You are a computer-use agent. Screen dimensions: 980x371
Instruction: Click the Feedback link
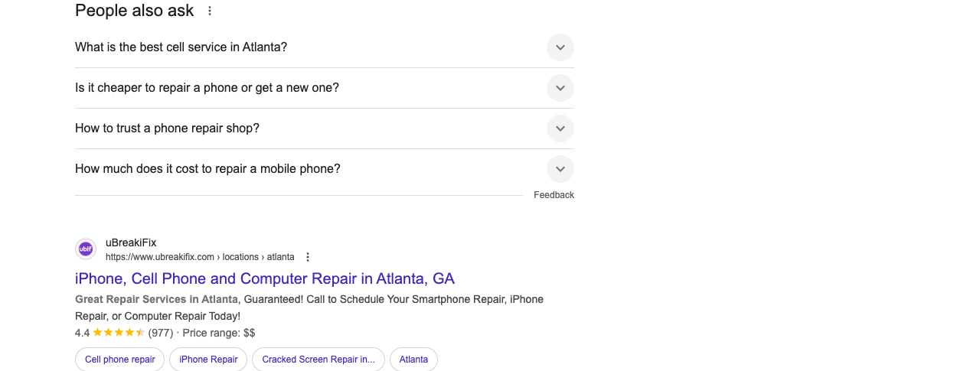pyautogui.click(x=554, y=195)
